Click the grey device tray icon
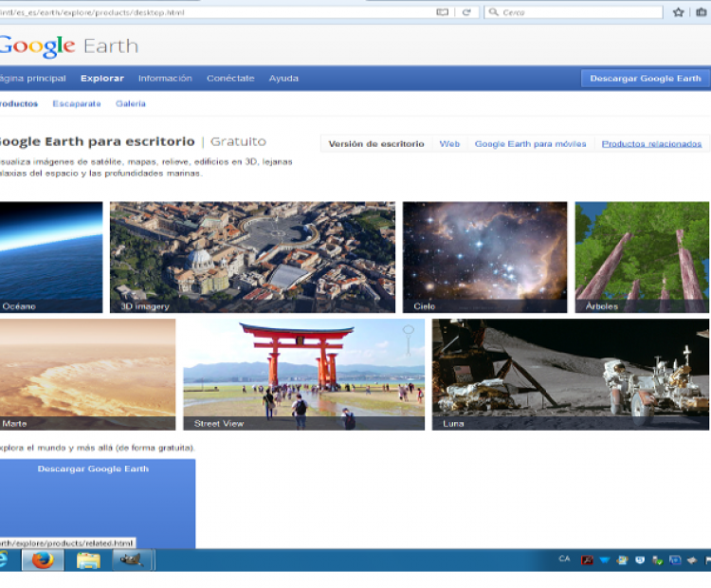This screenshot has width=711, height=588. pos(692,560)
